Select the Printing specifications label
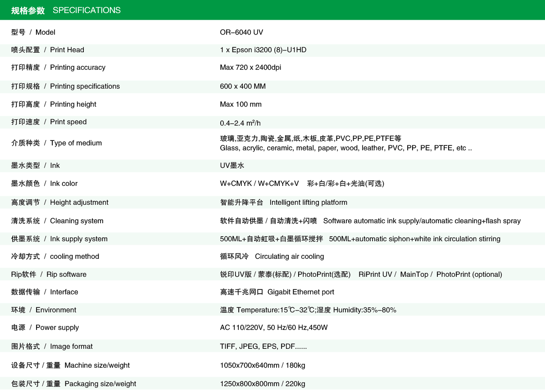 [66, 86]
